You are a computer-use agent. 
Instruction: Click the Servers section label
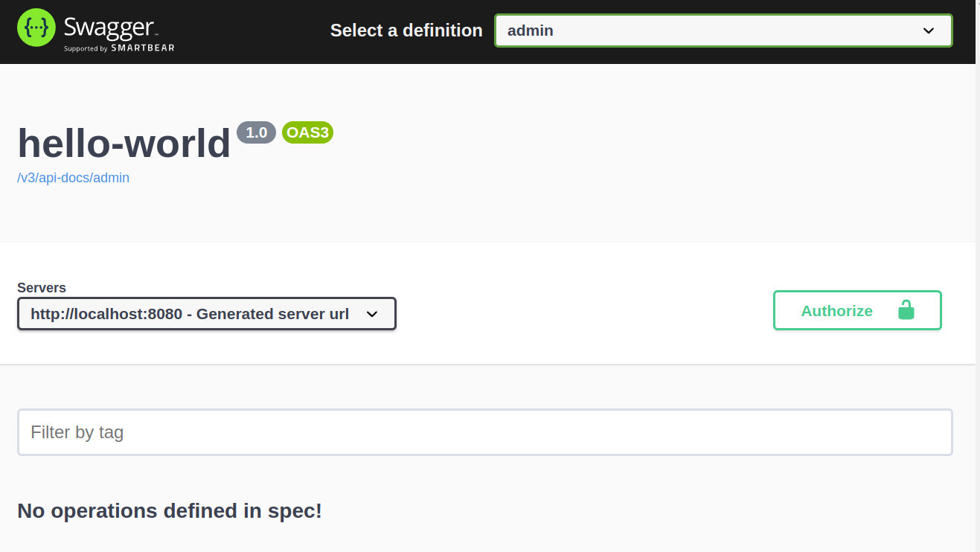(x=42, y=287)
